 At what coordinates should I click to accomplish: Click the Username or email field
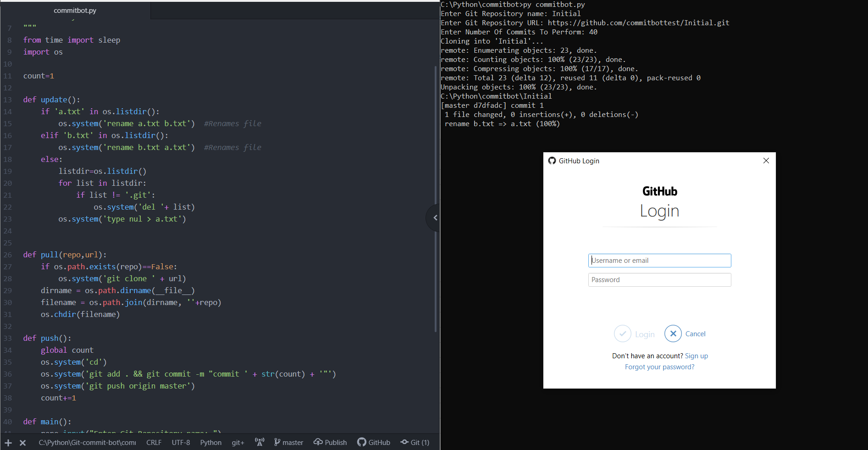pyautogui.click(x=659, y=261)
